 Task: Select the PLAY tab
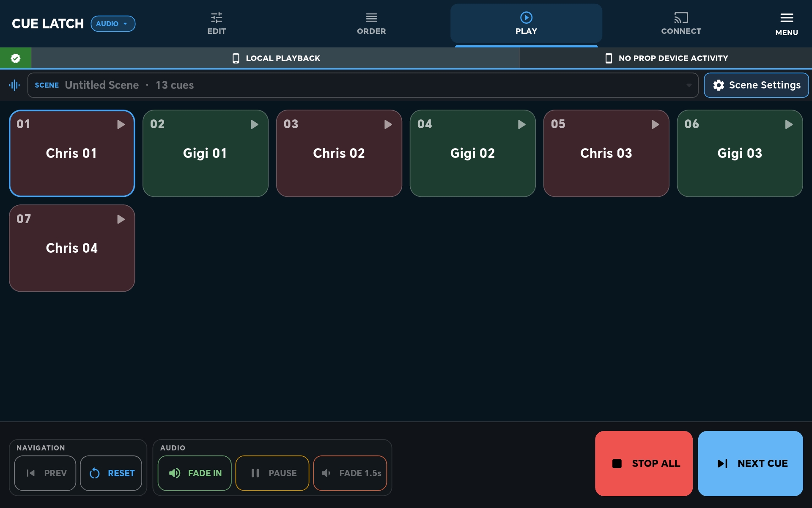coord(526,24)
